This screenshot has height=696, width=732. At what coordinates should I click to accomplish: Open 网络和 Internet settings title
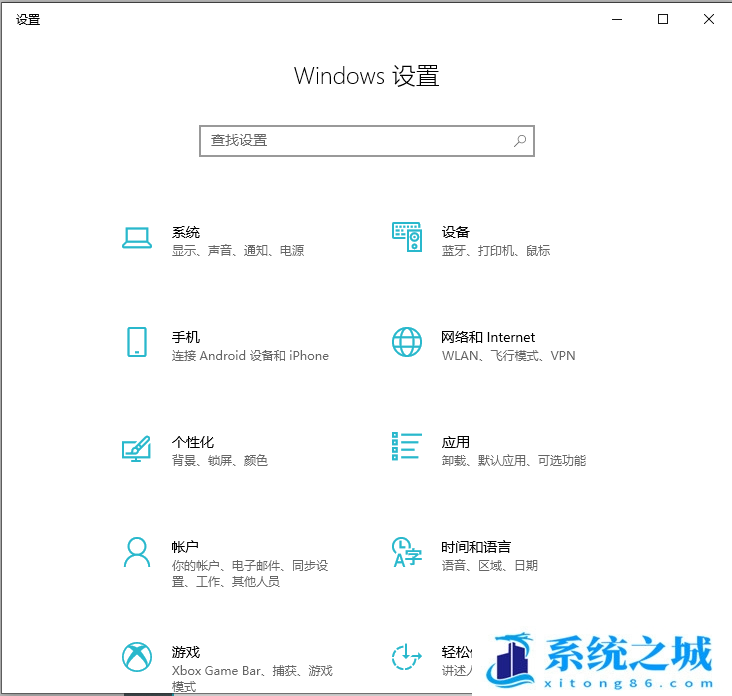pyautogui.click(x=488, y=337)
